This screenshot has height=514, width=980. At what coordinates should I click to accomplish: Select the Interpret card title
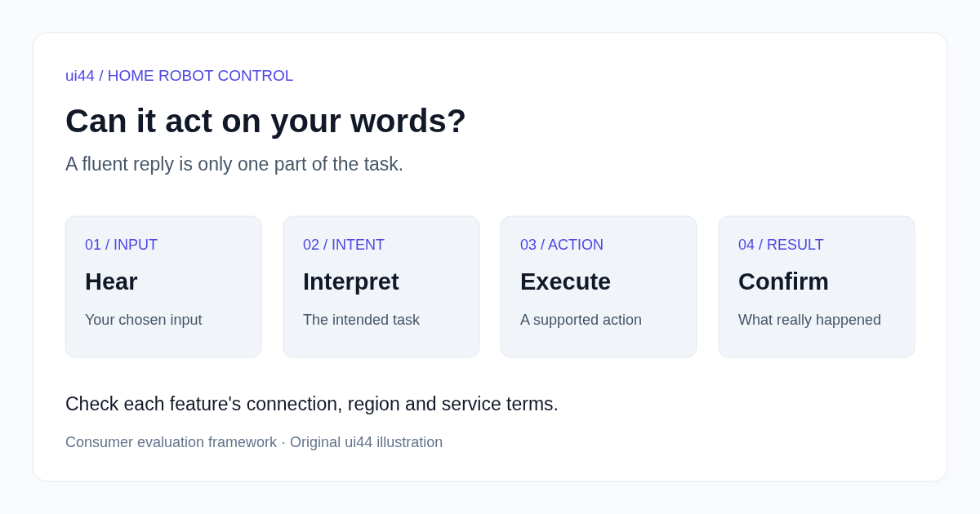350,281
